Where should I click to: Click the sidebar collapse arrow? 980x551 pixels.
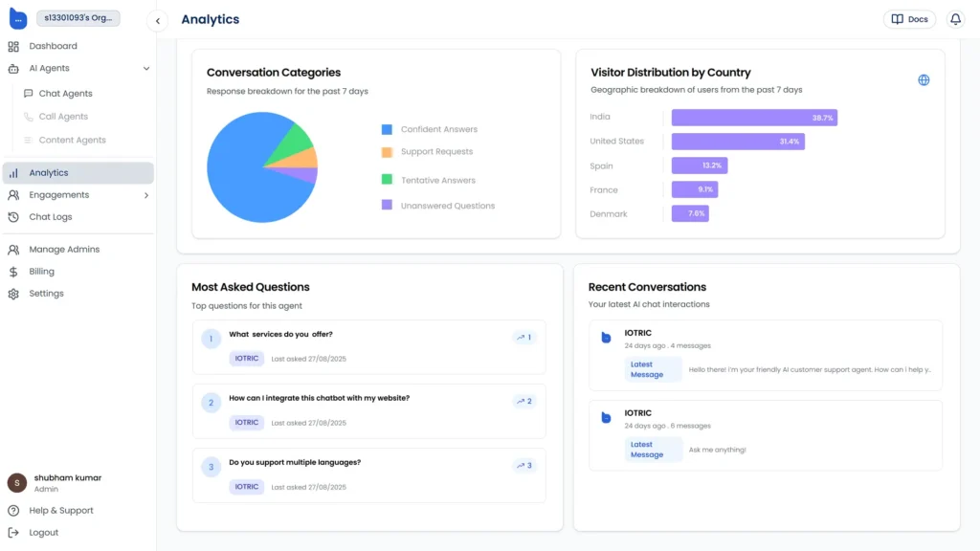pos(156,19)
